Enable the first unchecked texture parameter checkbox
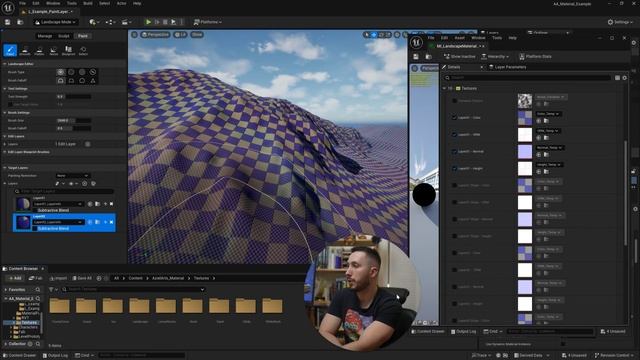640x360 pixels. click(x=454, y=100)
